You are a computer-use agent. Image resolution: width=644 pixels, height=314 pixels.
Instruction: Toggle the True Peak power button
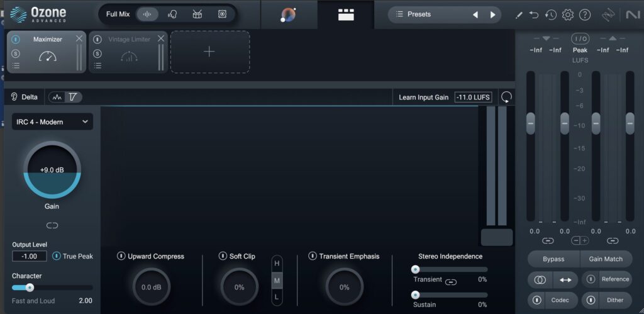[x=57, y=256]
